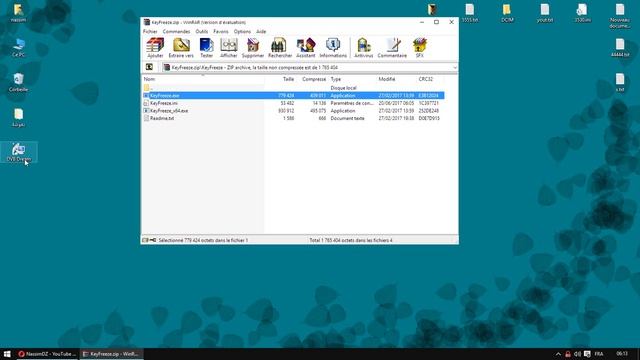Click the Rechercher binoculars icon
The image size is (640, 360).
click(280, 48)
